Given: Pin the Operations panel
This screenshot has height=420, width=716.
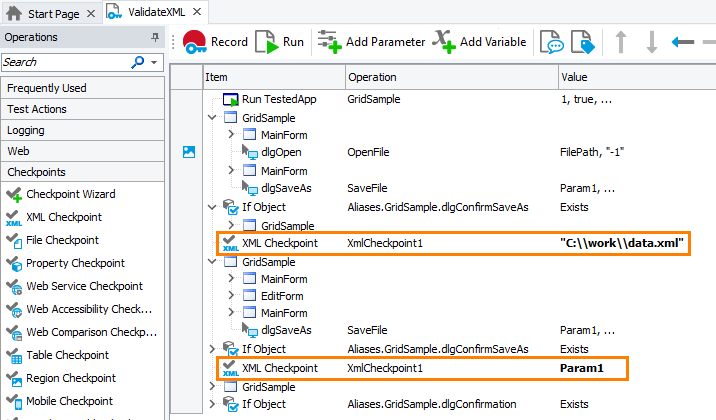Looking at the screenshot, I should point(155,37).
